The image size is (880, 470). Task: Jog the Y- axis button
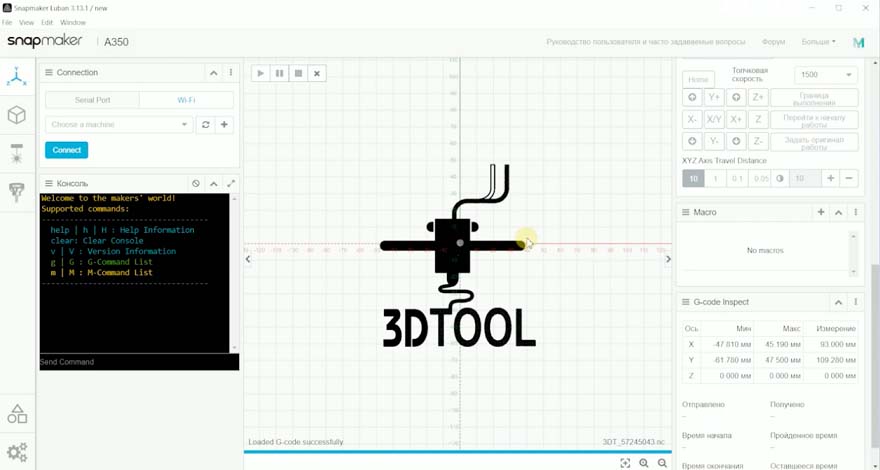(x=714, y=141)
